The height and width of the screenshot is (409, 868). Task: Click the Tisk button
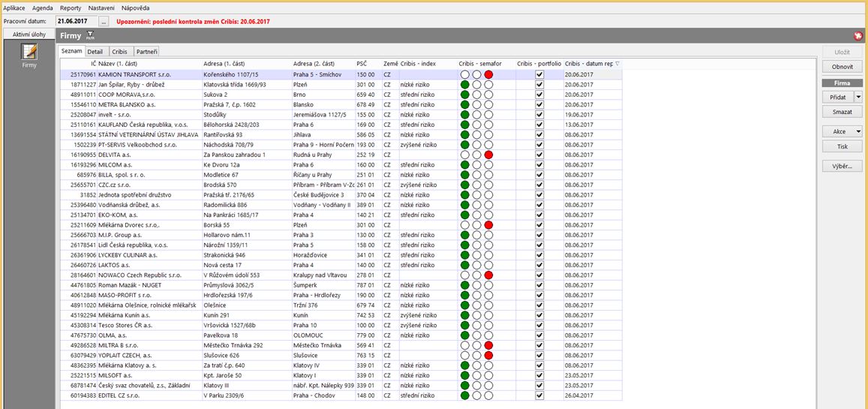(842, 146)
